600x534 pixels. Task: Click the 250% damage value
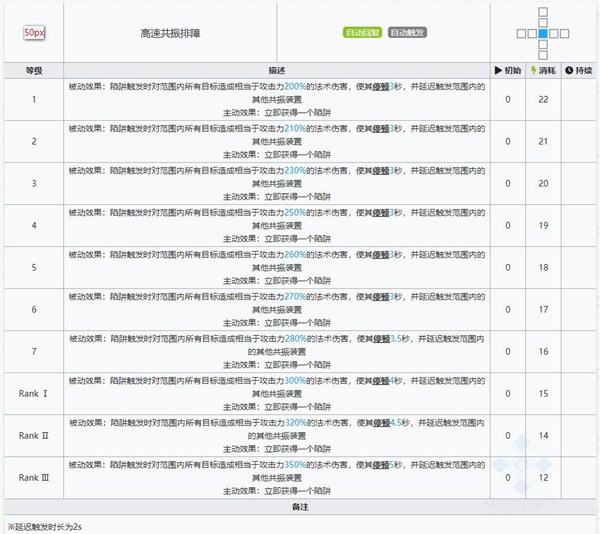pyautogui.click(x=295, y=213)
